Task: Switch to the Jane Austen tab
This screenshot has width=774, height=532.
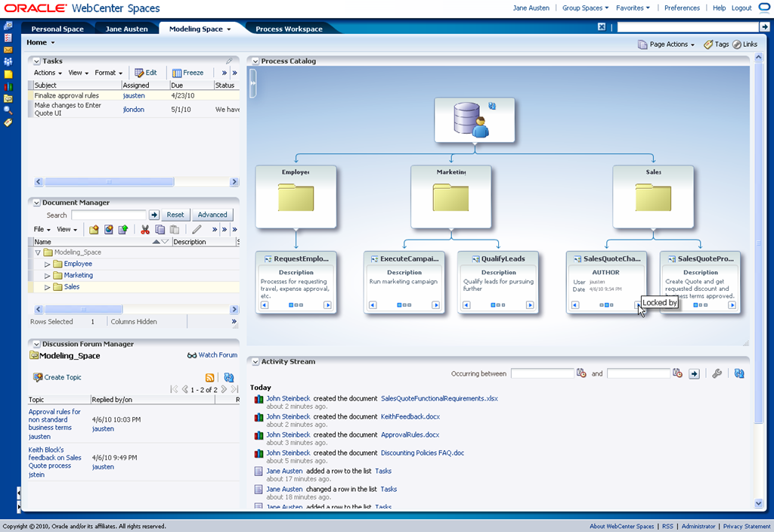Action: (x=126, y=29)
